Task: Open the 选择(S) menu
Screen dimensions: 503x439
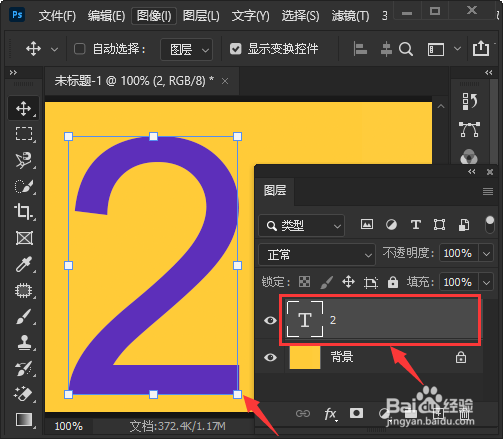Action: coord(300,16)
